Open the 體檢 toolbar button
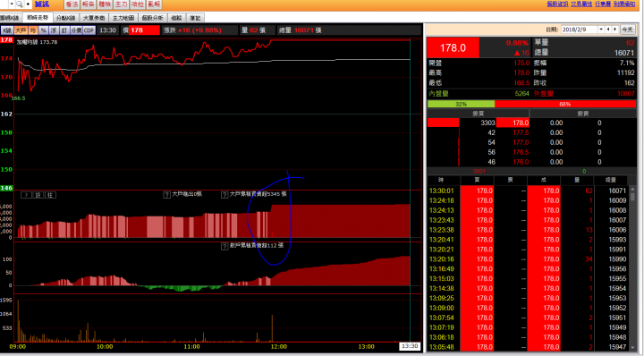The width and height of the screenshot is (644, 356). pyautogui.click(x=105, y=4)
